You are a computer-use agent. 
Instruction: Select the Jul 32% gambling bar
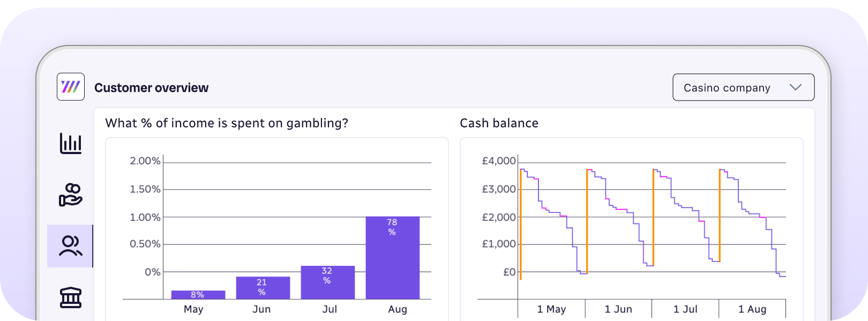click(x=327, y=282)
